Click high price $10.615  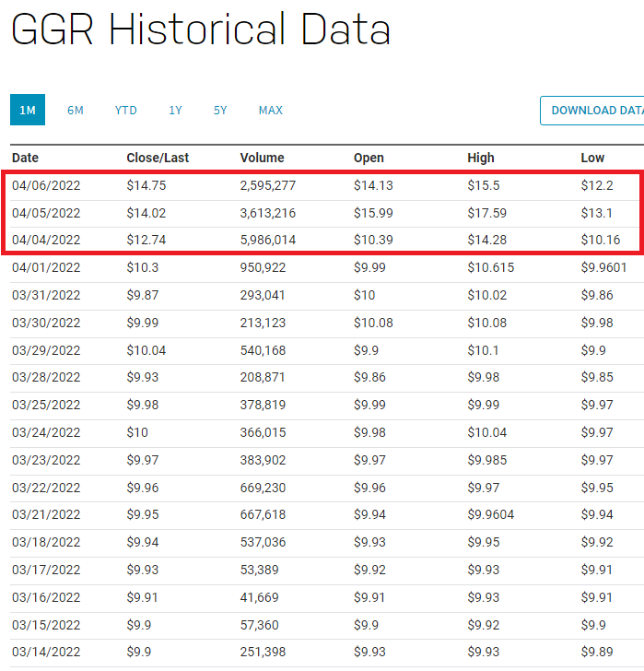(x=491, y=267)
